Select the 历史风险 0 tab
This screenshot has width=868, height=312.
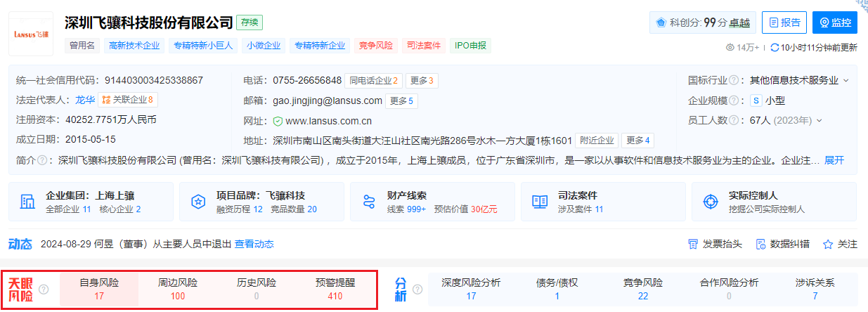point(257,289)
